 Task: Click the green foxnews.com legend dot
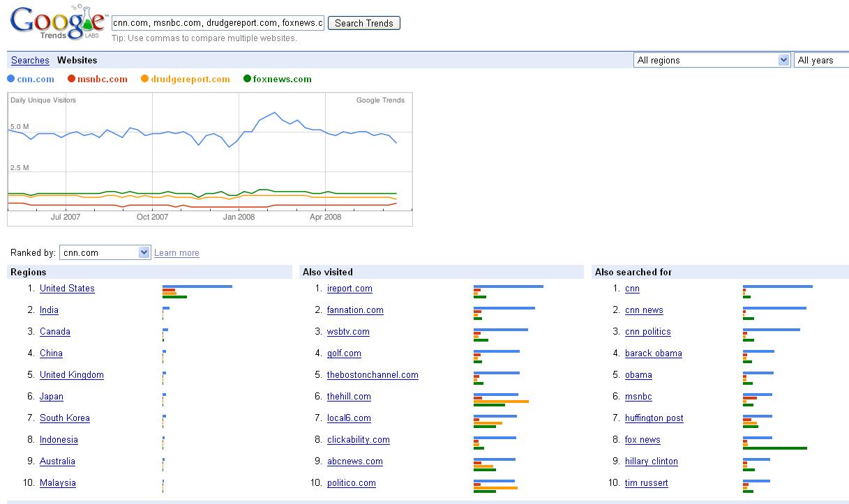(247, 79)
